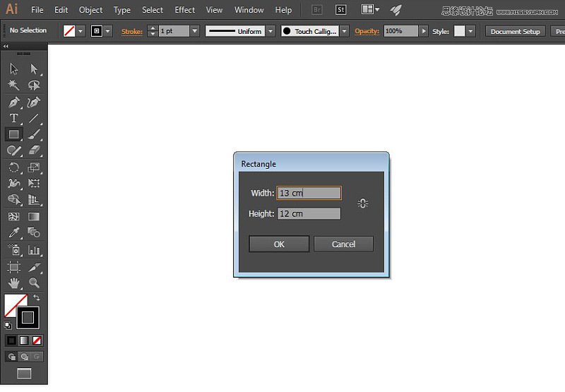Open Adobe Bridge via Br icon
Image resolution: width=565 pixels, height=392 pixels.
click(x=317, y=10)
